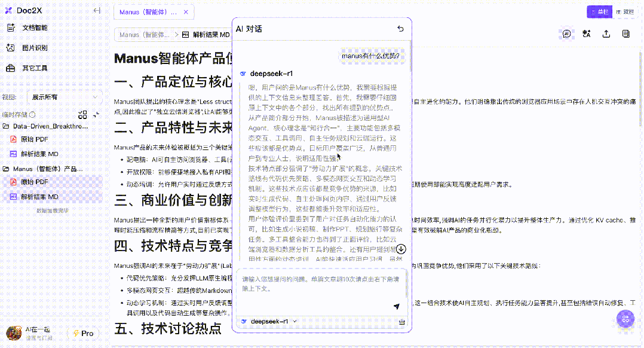Click heading 五、技术讨论热点
644x348 pixels.
coord(167,328)
